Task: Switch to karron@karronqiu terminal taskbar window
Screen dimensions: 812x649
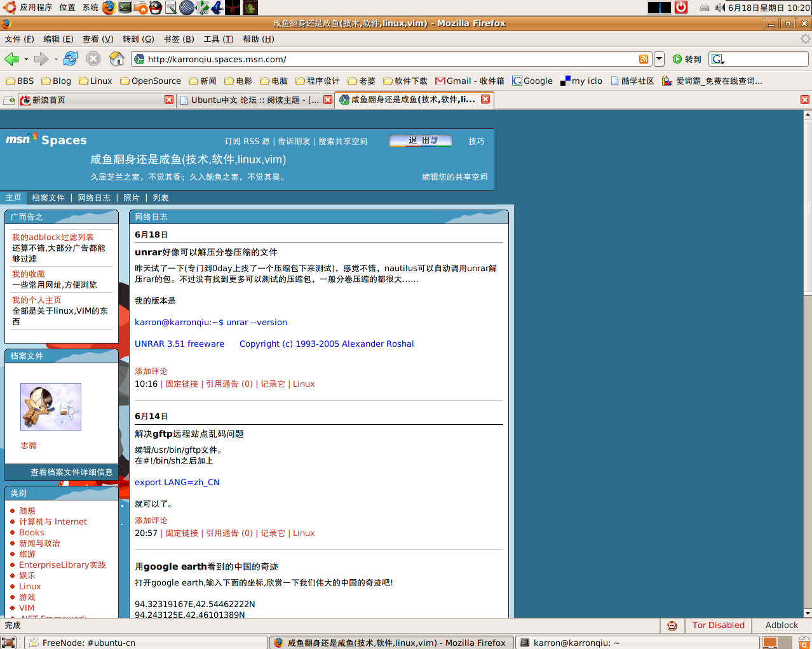Action: [637, 643]
